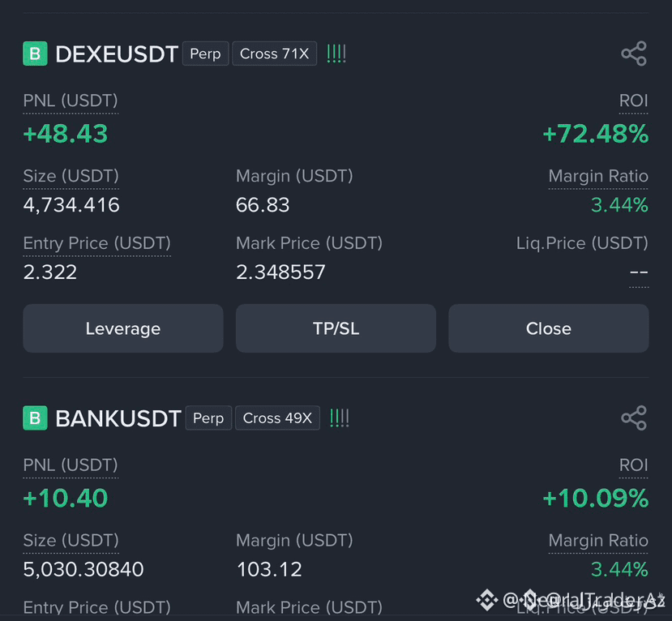Tap the green B icon beside DEXEUSDT
672x621 pixels.
(35, 54)
